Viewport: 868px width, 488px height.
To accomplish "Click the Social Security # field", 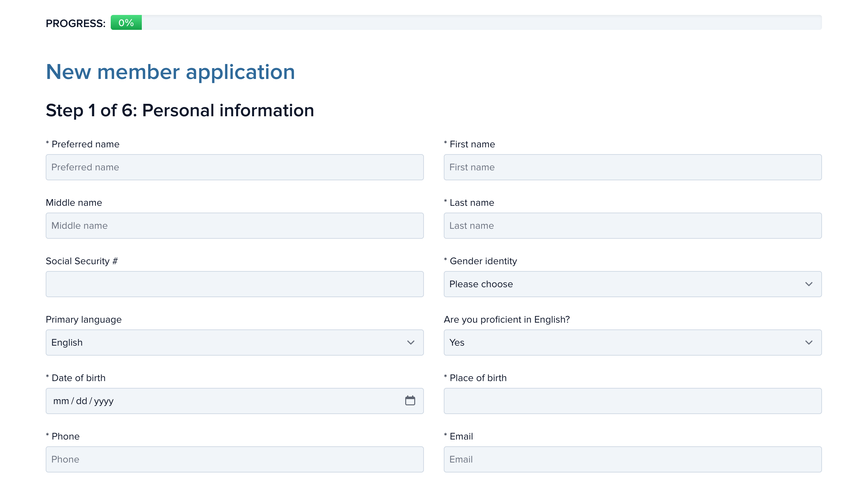I will pos(234,284).
